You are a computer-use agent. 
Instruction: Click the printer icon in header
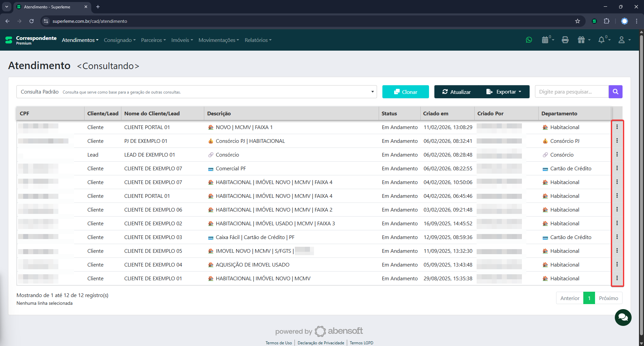[x=565, y=40]
